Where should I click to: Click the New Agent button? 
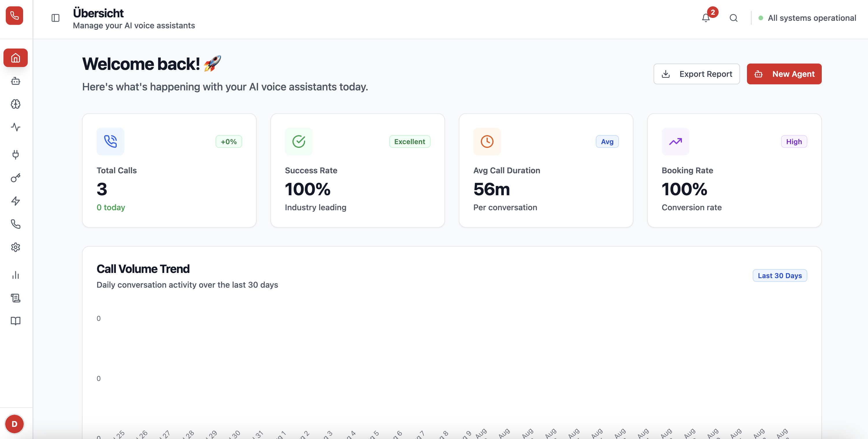click(784, 74)
